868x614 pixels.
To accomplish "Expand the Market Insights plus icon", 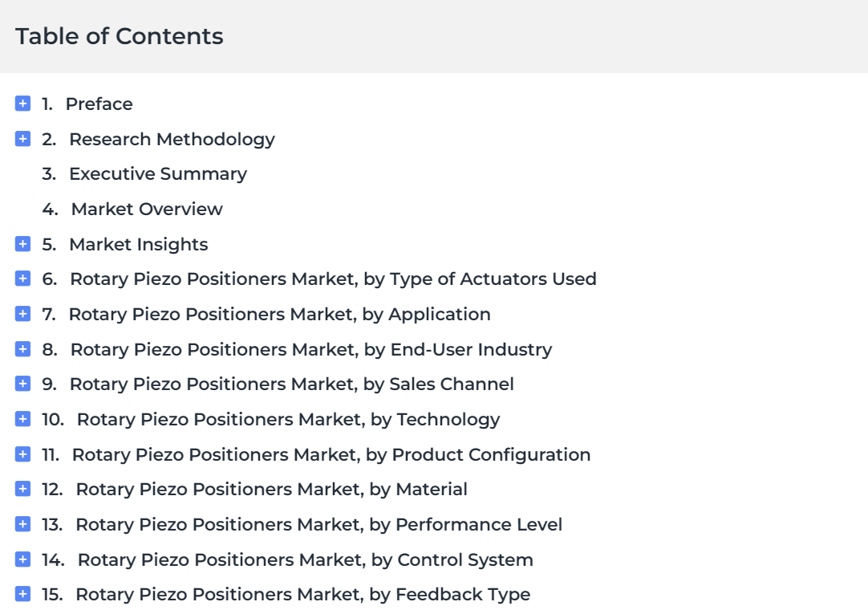I will 22,244.
